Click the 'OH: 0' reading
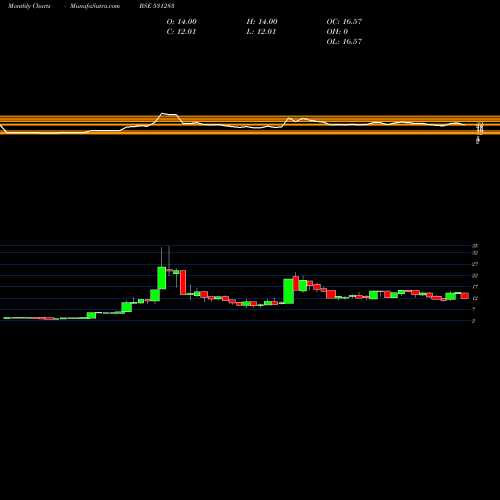Image resolution: width=500 pixels, height=500 pixels. tap(337, 32)
